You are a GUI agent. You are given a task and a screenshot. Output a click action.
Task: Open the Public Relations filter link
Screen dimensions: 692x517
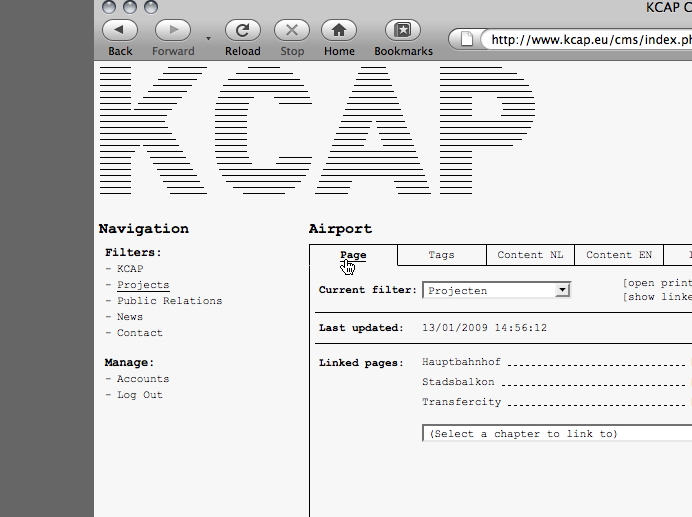(x=169, y=301)
